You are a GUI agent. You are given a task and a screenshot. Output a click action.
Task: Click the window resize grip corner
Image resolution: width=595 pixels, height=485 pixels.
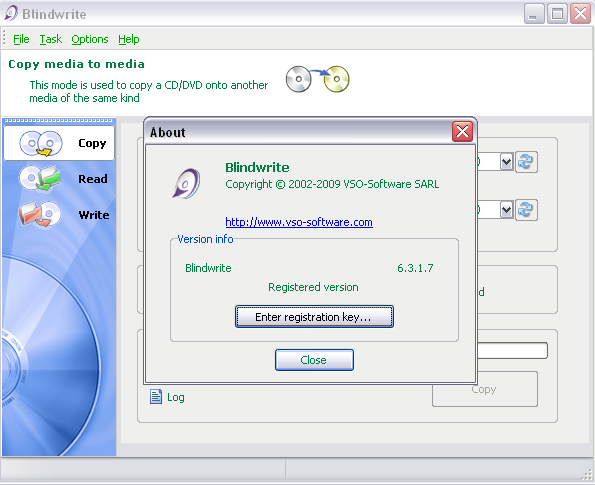pos(587,476)
